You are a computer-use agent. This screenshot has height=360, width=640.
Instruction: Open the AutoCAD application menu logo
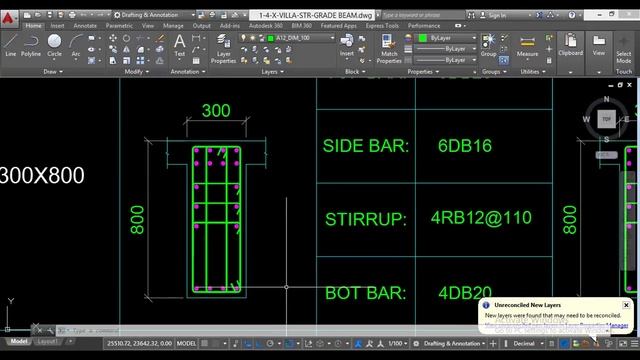click(9, 18)
